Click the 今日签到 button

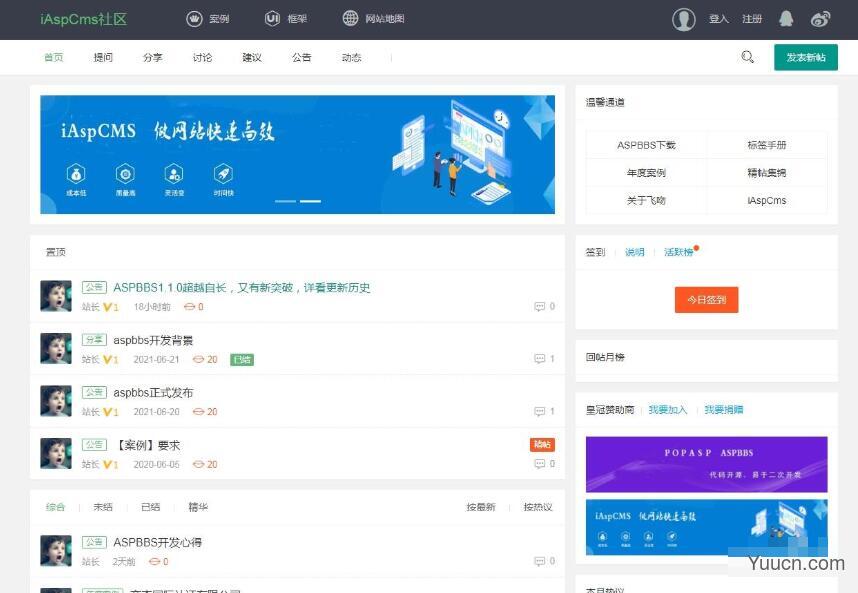706,300
